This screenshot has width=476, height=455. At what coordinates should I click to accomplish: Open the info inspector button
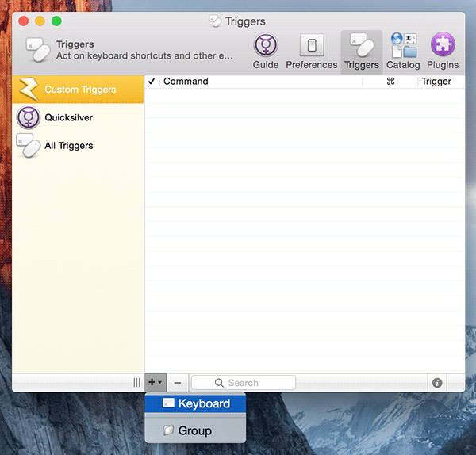[x=437, y=383]
